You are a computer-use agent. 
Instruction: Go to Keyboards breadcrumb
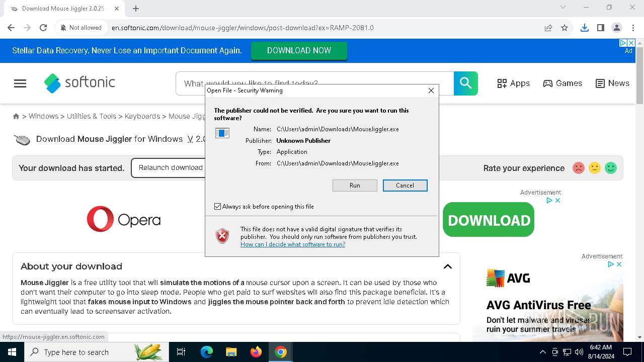(142, 116)
